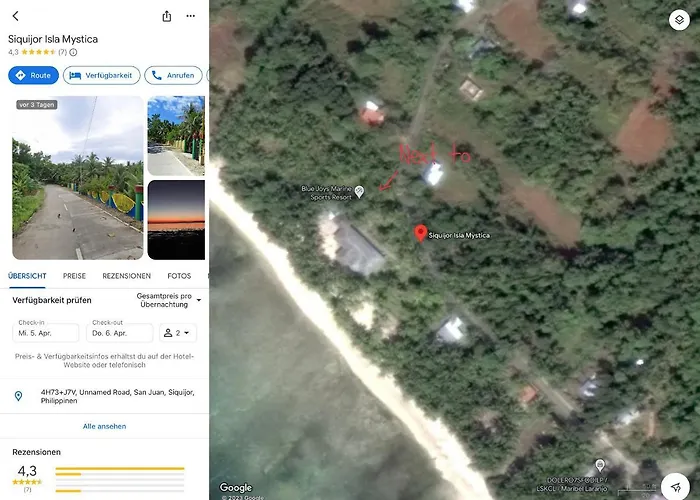The height and width of the screenshot is (500, 700).
Task: Tap the Blue Joys Marine Sports Resort marker
Action: 359,192
